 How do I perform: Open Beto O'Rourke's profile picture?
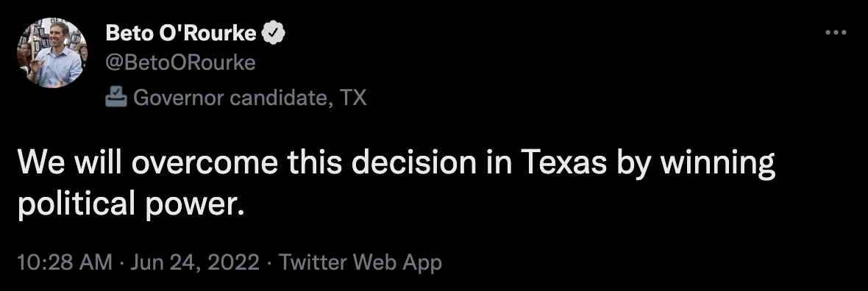point(52,53)
